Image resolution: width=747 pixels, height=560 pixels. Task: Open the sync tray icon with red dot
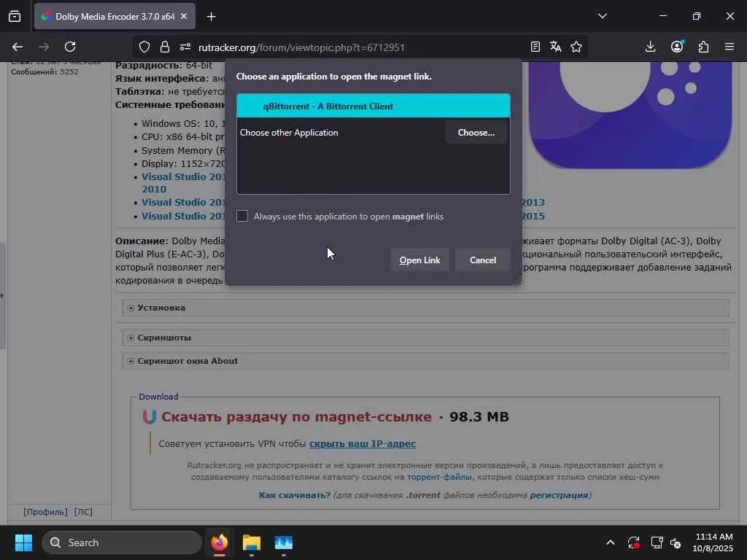(634, 542)
